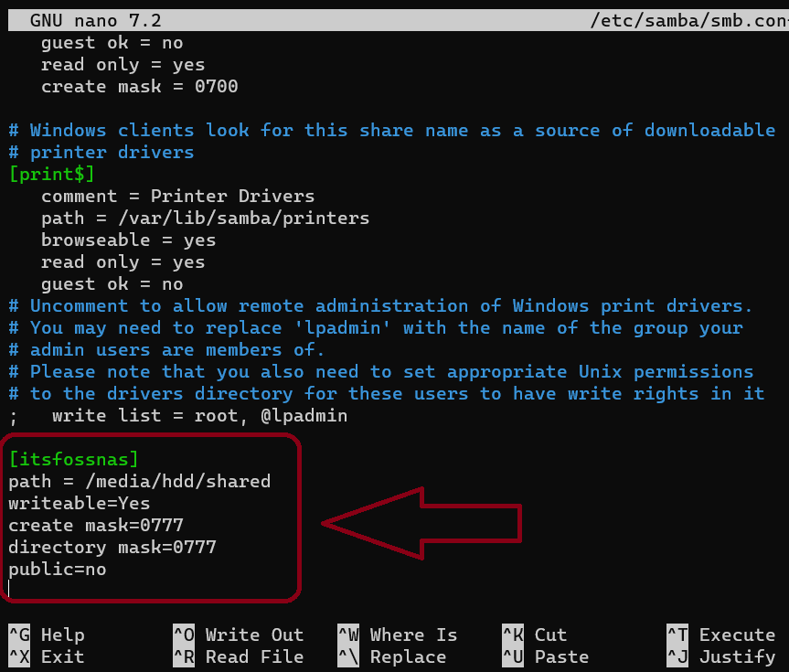789x672 pixels.
Task: Select ^R Read File shortcut
Action: coord(238,656)
